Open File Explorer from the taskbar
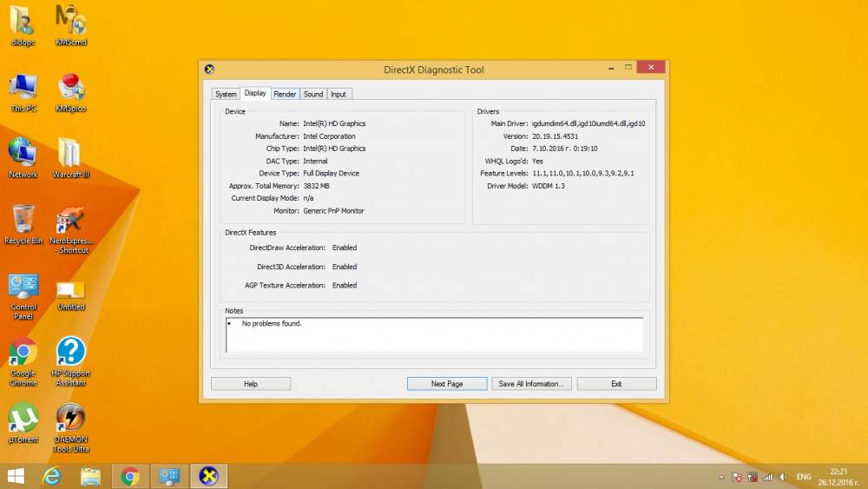Image resolution: width=868 pixels, height=489 pixels. [90, 476]
